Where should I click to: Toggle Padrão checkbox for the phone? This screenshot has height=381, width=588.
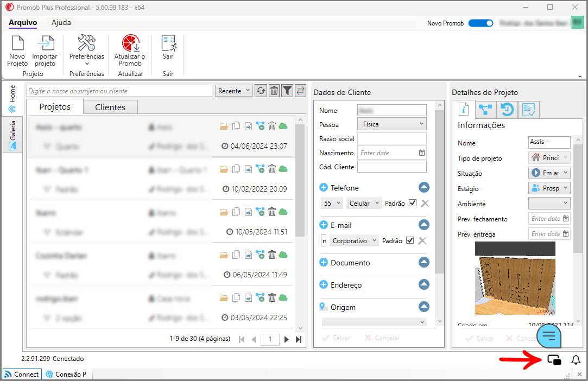point(413,203)
